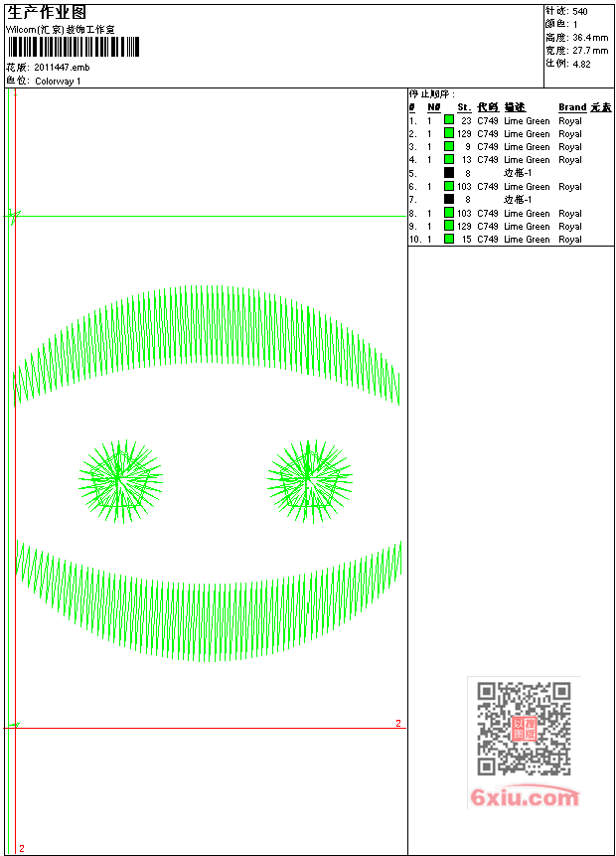Screen dimensions: 616x856
Task: Click the scale value '4.82'
Action: coord(581,64)
